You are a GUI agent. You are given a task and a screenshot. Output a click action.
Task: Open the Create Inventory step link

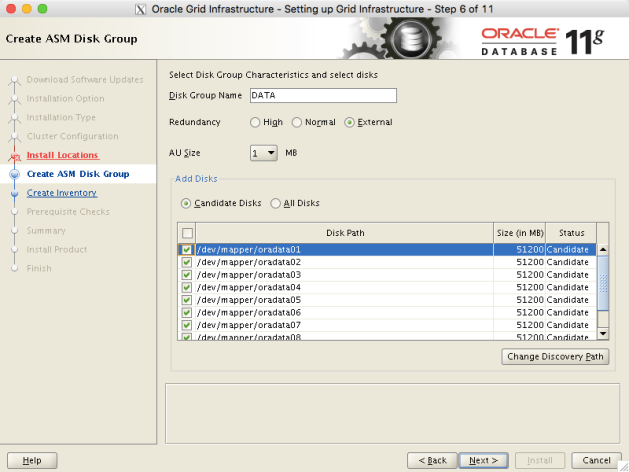tap(62, 193)
